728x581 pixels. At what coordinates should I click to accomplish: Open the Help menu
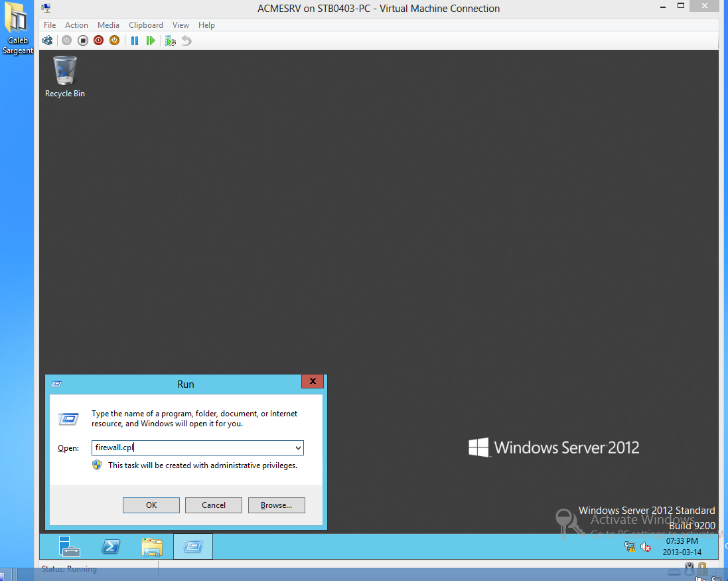click(206, 25)
